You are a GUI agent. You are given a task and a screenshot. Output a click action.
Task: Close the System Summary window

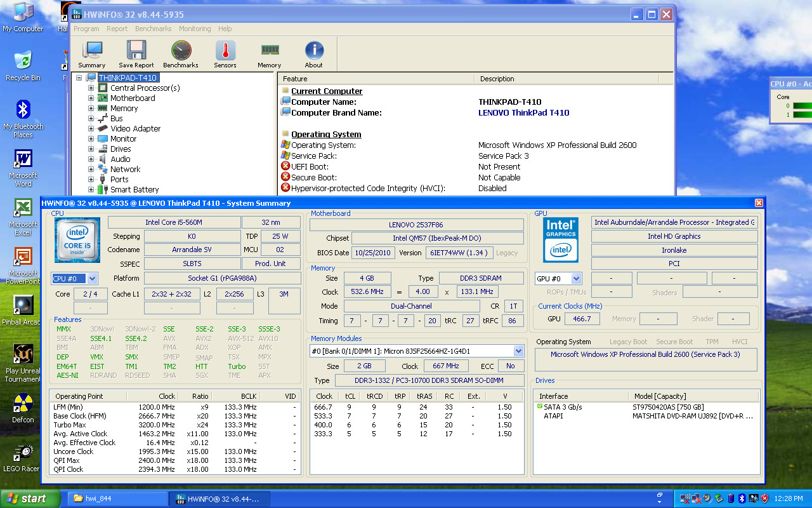click(759, 203)
